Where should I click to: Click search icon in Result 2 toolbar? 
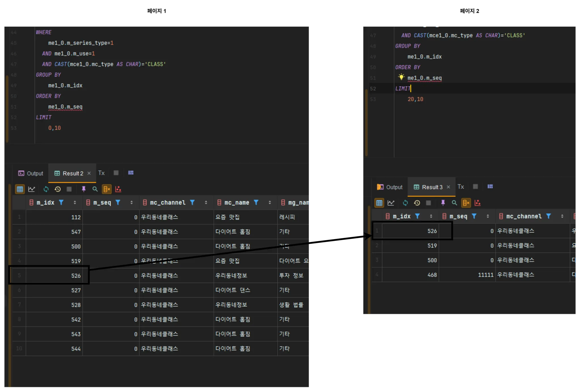[x=95, y=189]
